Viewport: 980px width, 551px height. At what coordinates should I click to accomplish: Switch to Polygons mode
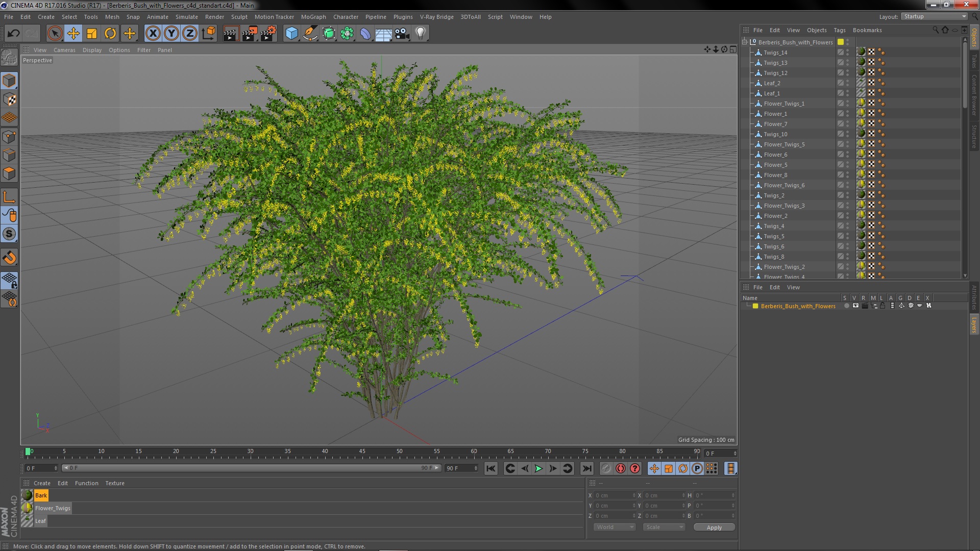[9, 173]
